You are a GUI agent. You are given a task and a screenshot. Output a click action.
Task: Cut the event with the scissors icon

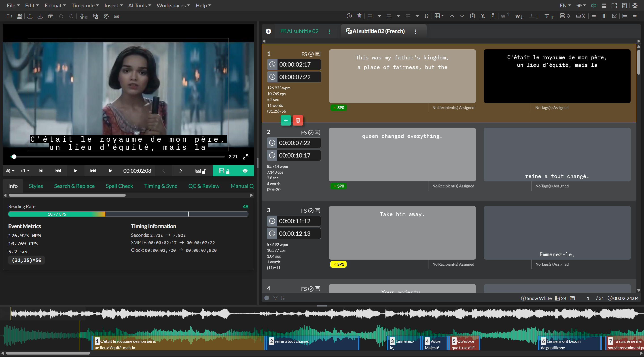tap(483, 16)
